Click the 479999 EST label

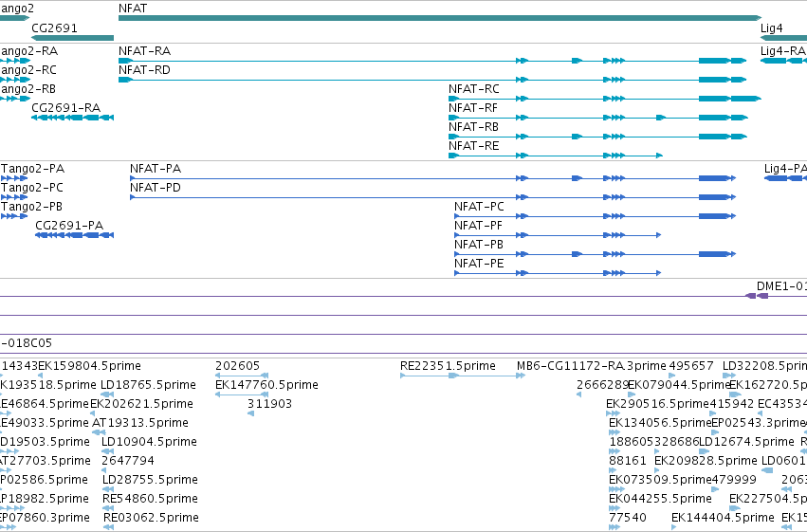[x=734, y=480]
